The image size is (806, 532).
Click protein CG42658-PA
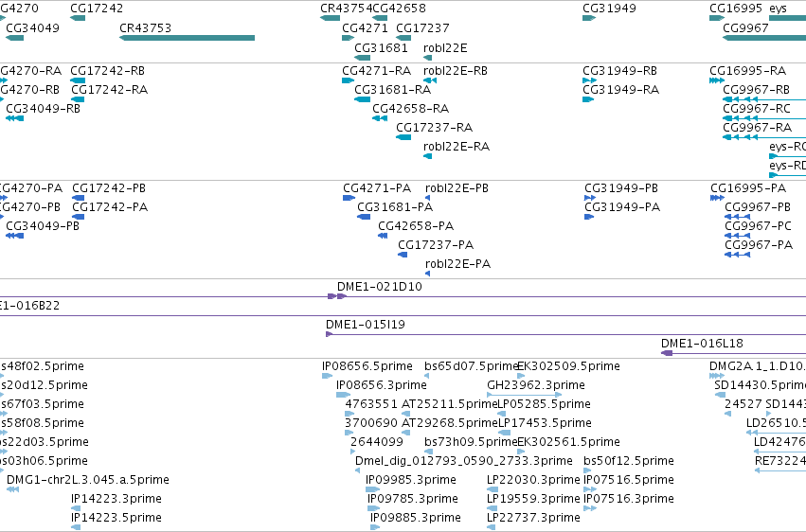point(416,226)
